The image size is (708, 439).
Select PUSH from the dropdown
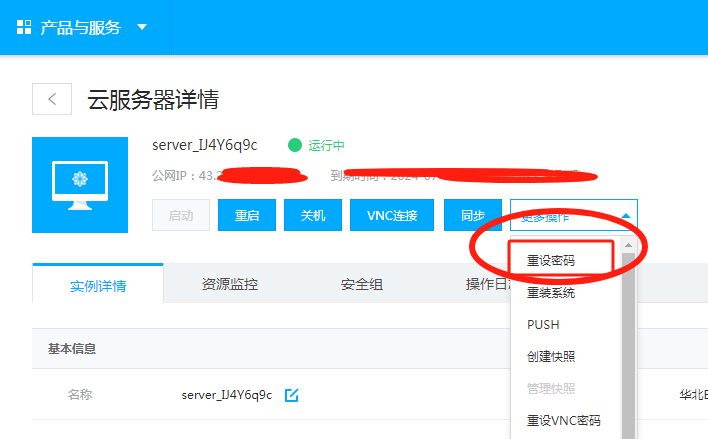[543, 325]
